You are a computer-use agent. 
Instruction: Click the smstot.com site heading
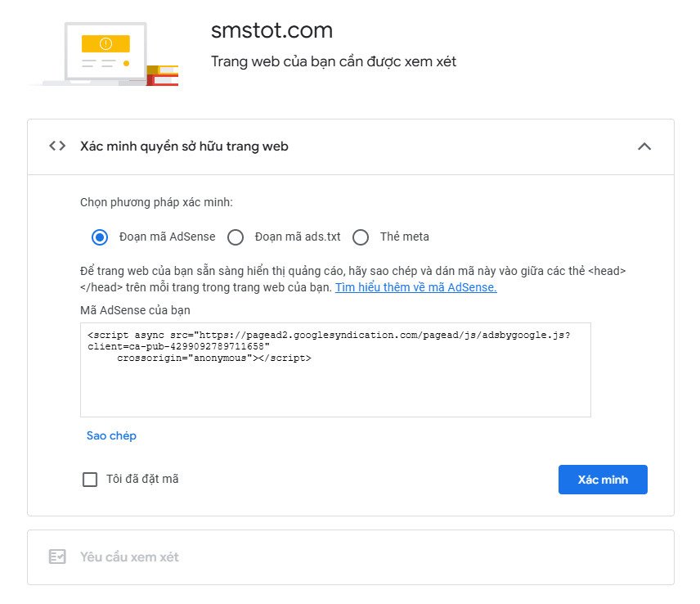coord(271,31)
